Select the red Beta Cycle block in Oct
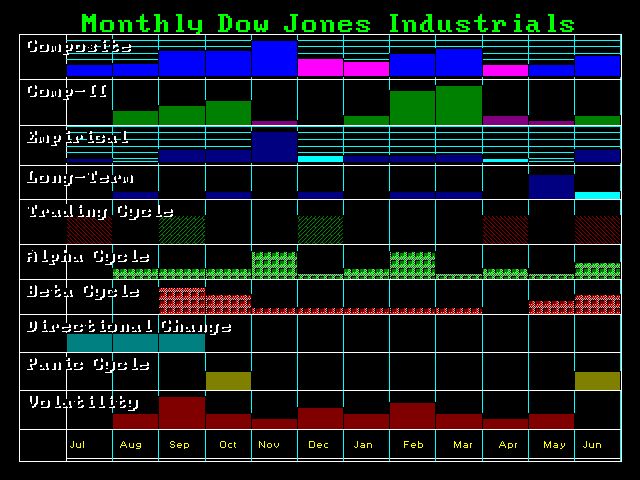640x480 pixels. 228,304
